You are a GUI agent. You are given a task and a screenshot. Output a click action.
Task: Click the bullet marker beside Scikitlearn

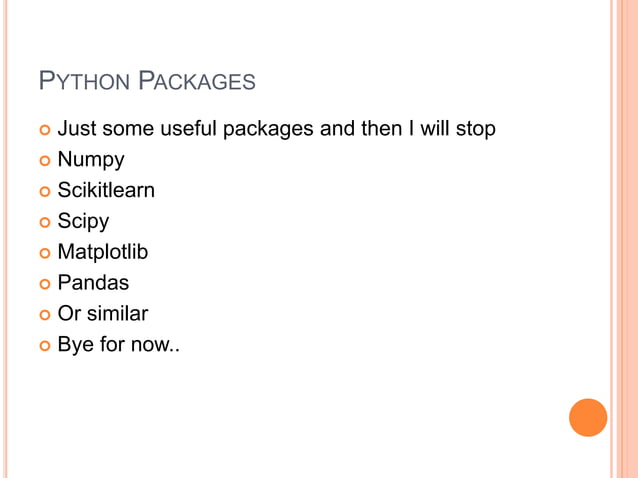tap(42, 191)
